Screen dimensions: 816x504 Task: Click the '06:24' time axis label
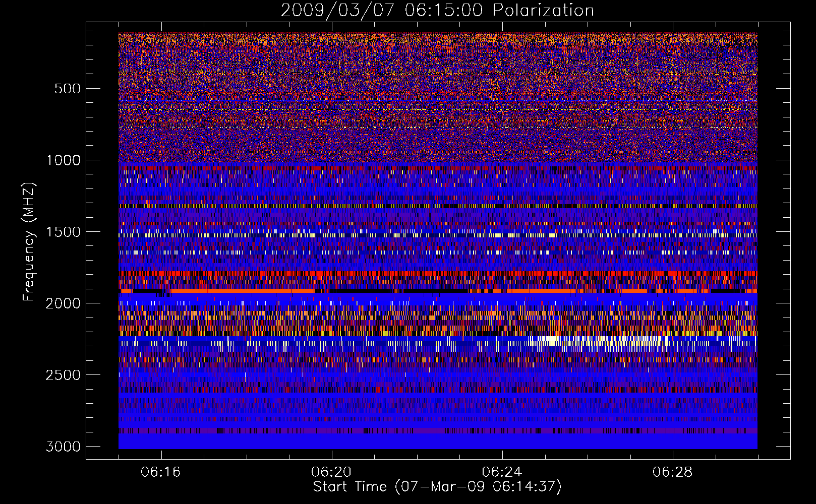[502, 472]
